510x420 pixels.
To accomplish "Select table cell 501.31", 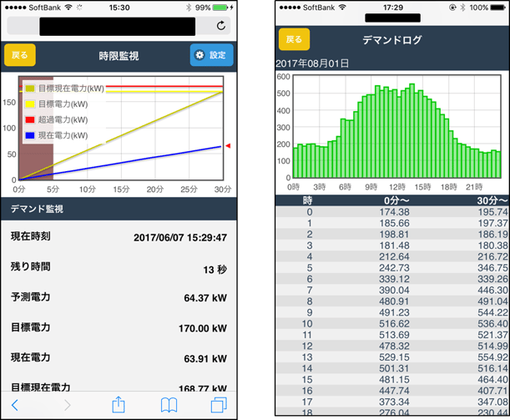I will 394,368.
